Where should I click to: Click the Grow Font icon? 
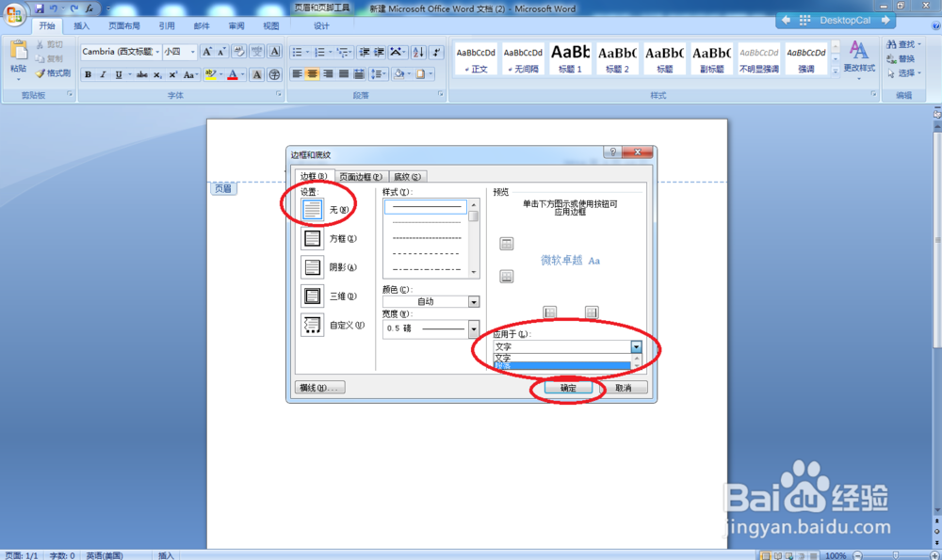[207, 51]
